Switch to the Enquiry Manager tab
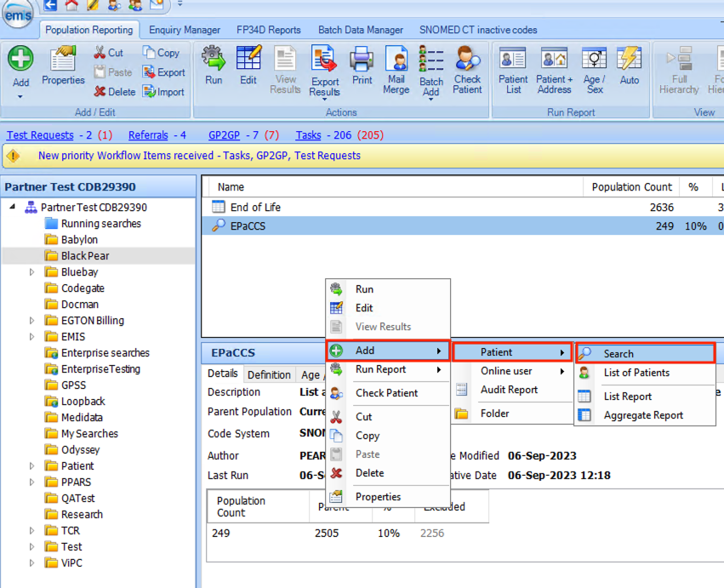This screenshot has height=588, width=724. point(185,30)
